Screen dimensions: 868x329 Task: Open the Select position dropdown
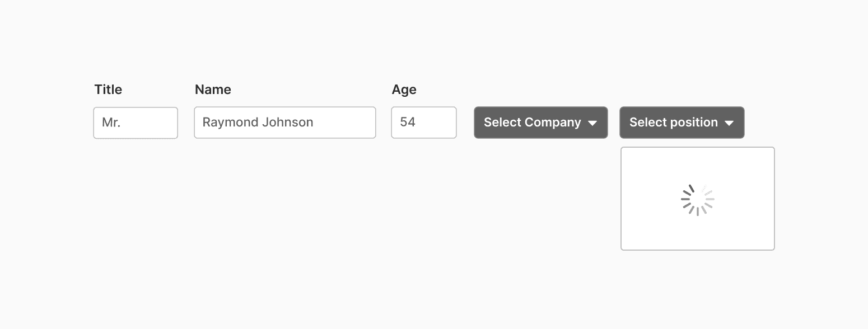point(682,123)
